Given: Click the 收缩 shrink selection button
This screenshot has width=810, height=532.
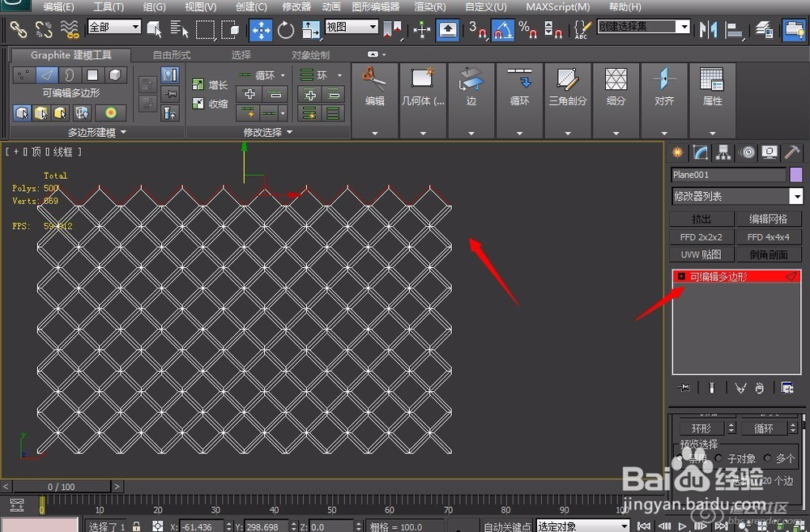Looking at the screenshot, I should tap(210, 104).
